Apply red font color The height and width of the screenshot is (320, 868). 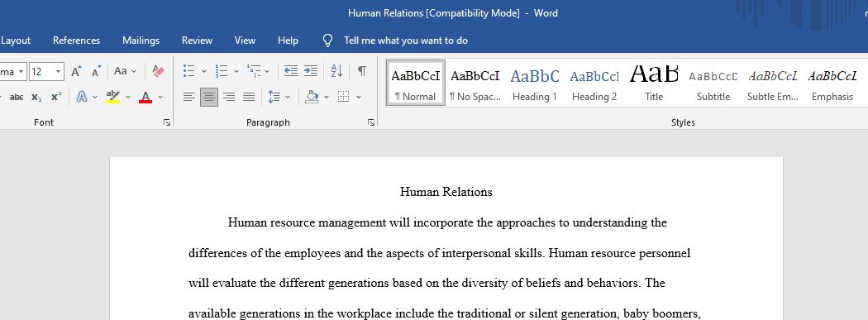[145, 97]
